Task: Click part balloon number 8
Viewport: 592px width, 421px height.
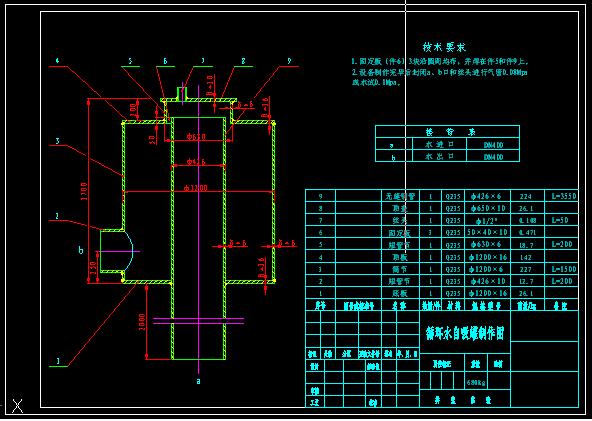Action: pyautogui.click(x=243, y=61)
